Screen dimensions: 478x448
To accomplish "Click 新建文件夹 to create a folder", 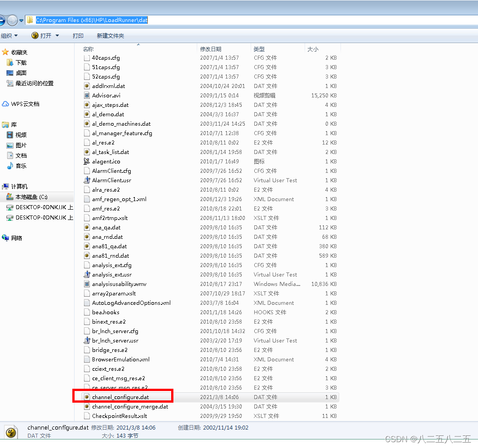I will click(x=111, y=36).
